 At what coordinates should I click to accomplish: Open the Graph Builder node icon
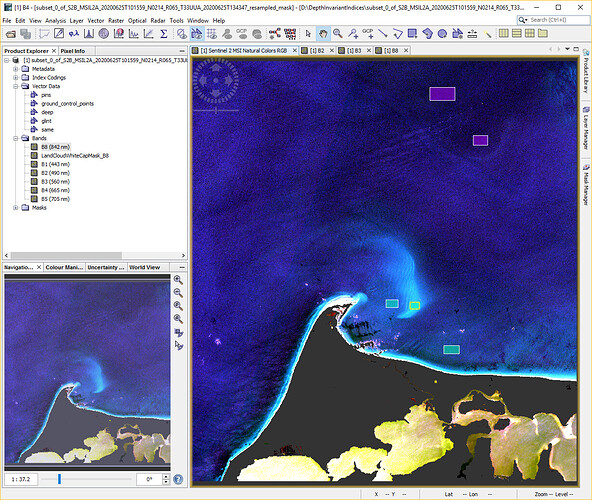click(x=274, y=34)
